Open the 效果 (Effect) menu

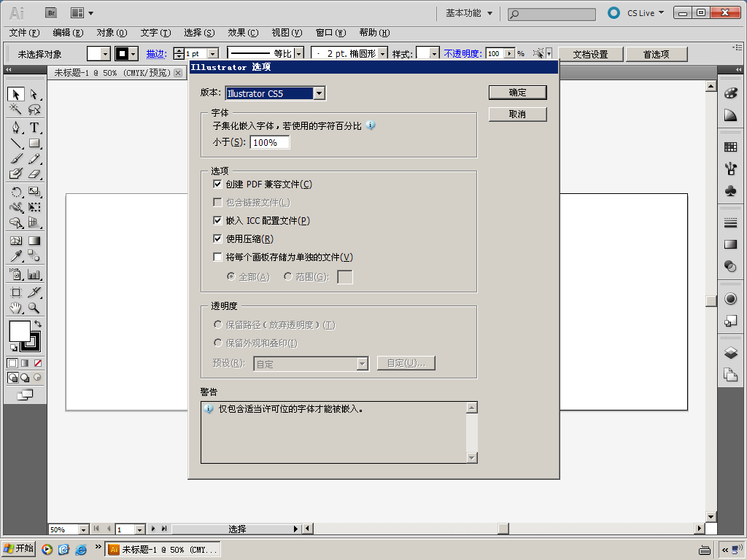pyautogui.click(x=243, y=32)
